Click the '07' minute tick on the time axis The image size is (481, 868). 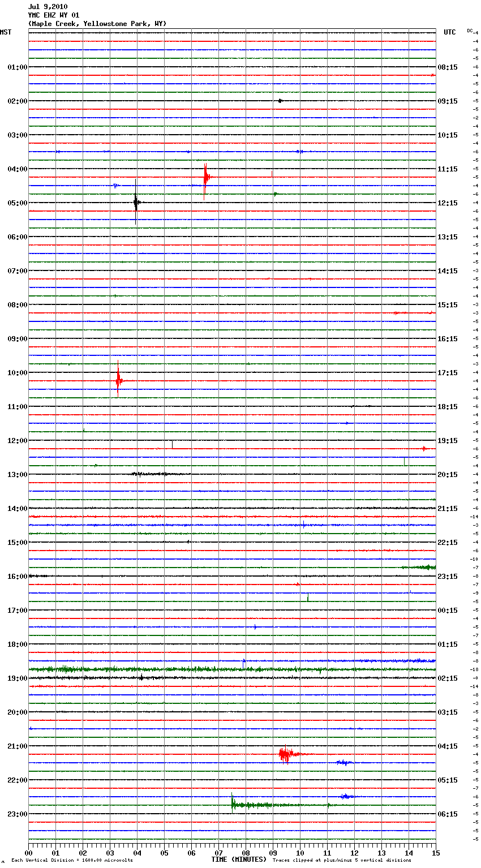[x=219, y=852]
